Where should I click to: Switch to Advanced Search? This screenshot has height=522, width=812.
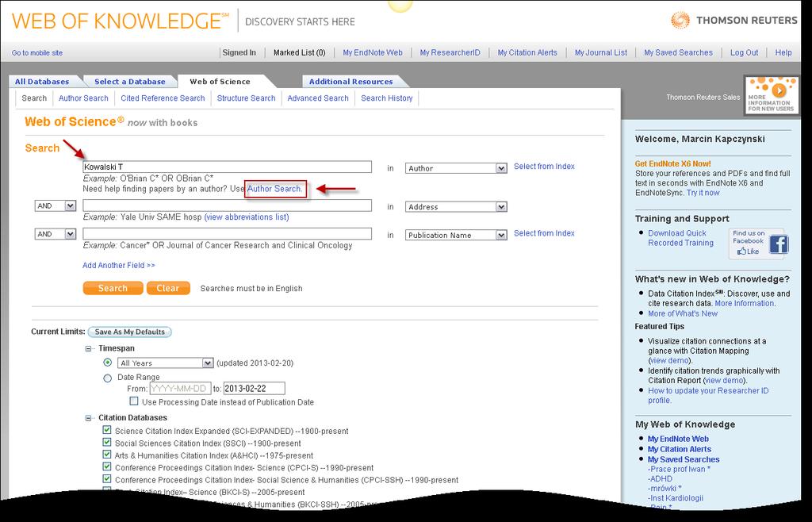tap(318, 98)
